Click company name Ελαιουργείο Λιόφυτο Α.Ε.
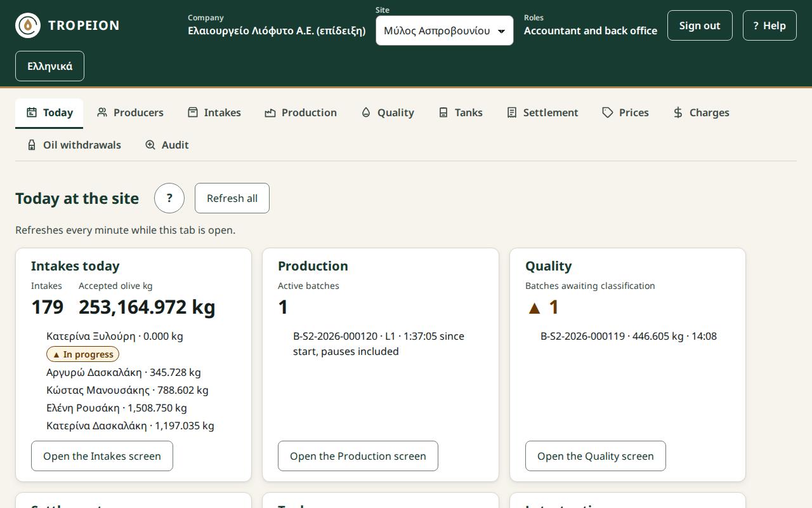812x508 pixels. [277, 30]
